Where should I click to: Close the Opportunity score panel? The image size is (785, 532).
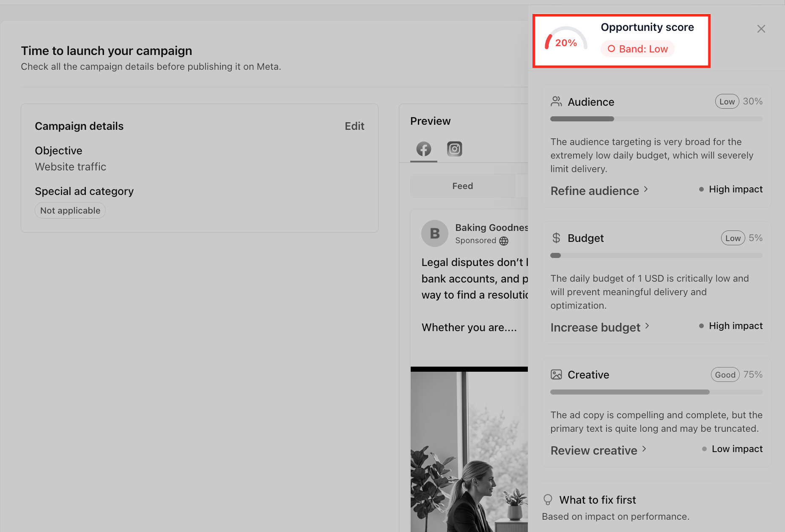click(x=761, y=29)
